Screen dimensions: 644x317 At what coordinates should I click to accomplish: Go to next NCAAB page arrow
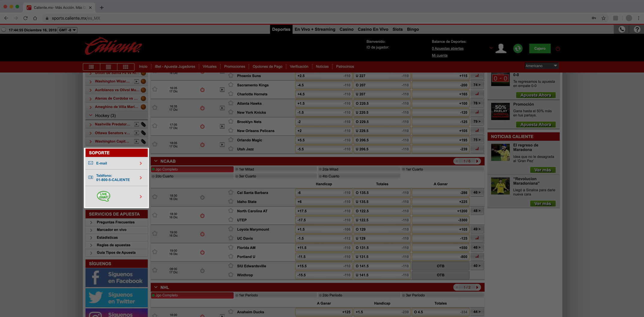tap(477, 161)
